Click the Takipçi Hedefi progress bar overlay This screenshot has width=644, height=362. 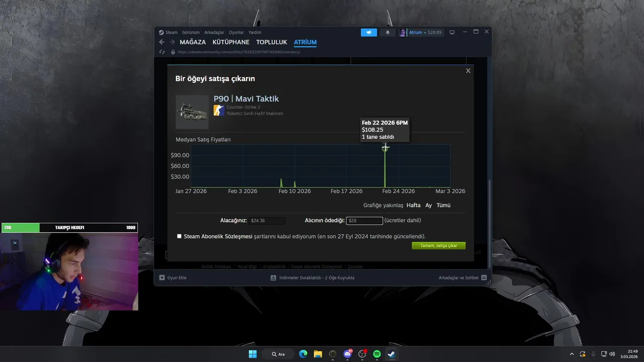tap(69, 228)
